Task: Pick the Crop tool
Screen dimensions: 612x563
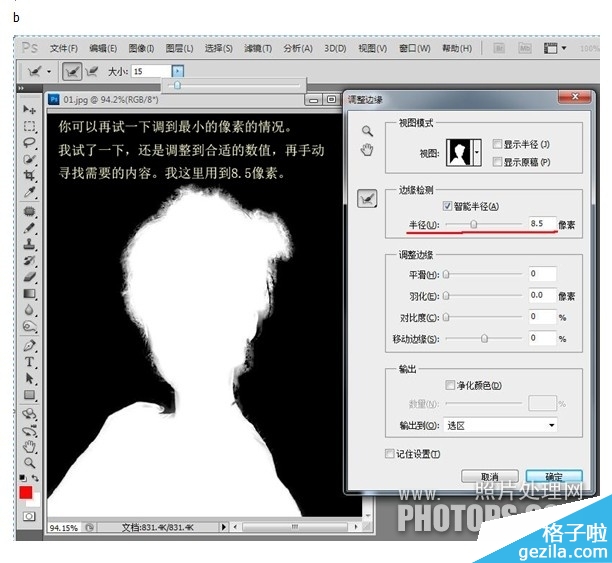Action: click(x=30, y=174)
